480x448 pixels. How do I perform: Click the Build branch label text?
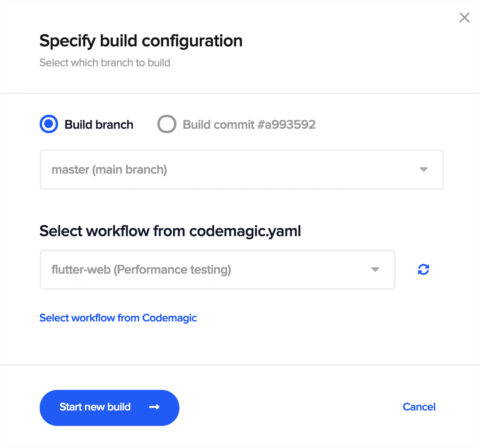(x=99, y=125)
